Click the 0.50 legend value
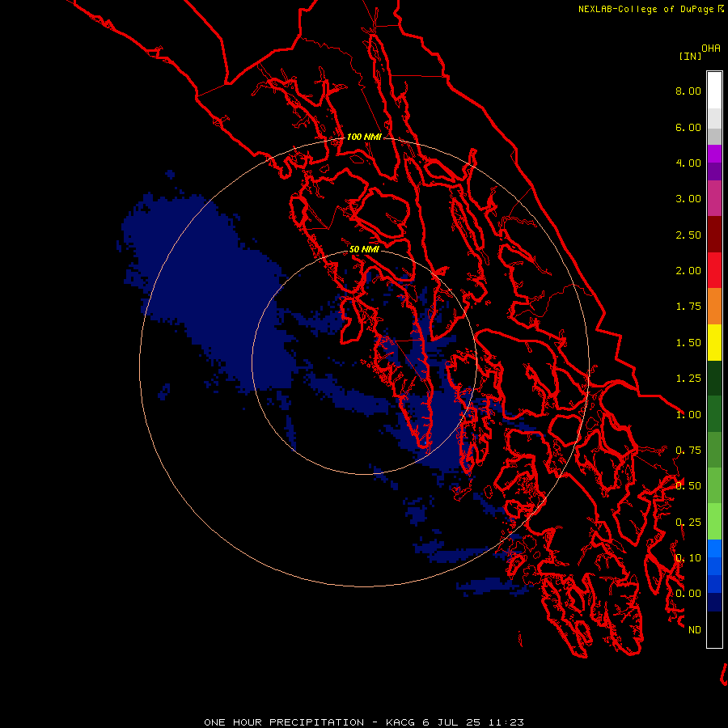Viewport: 728px width, 728px height. pos(688,486)
